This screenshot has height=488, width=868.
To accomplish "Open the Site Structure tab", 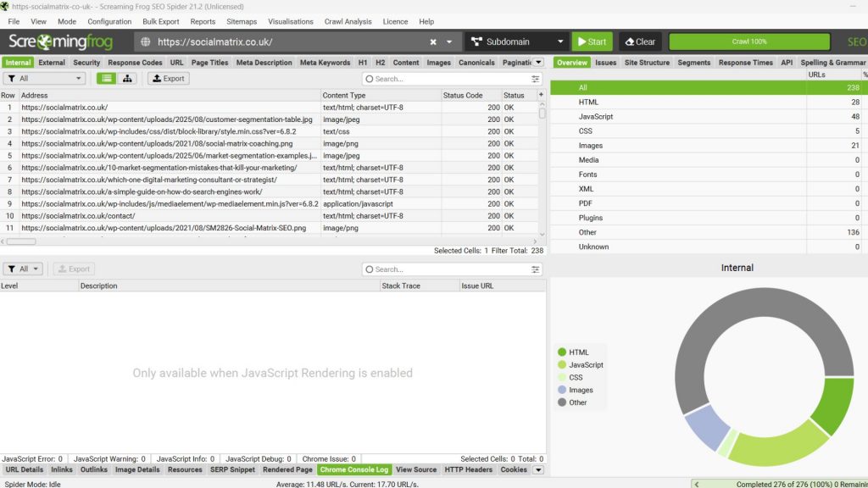I will tap(647, 62).
